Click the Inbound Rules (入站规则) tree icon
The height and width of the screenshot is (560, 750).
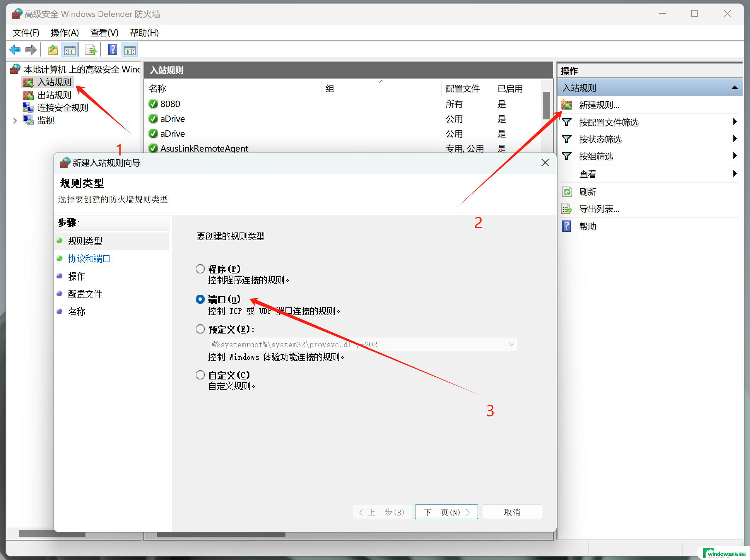28,82
